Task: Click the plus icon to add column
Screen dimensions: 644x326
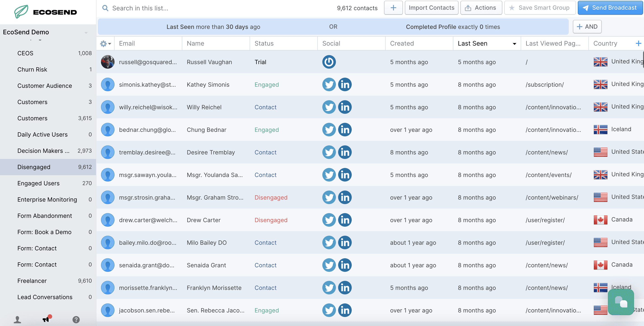Action: [638, 44]
